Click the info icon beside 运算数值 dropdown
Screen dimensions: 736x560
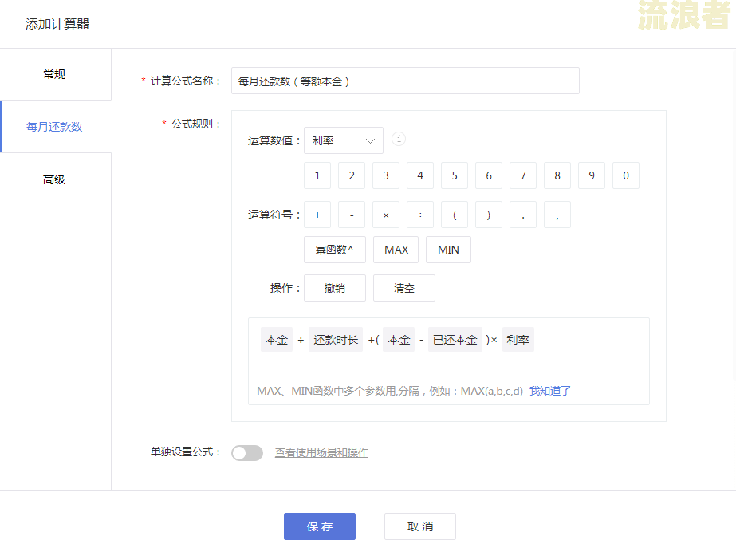[x=399, y=139]
